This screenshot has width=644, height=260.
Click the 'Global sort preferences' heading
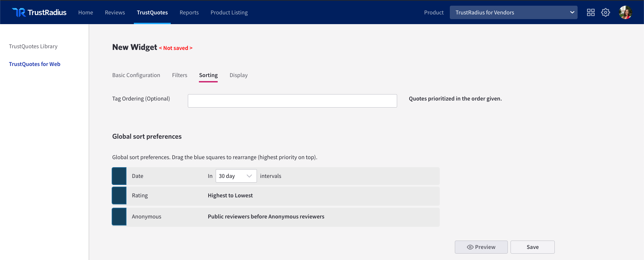click(x=147, y=136)
